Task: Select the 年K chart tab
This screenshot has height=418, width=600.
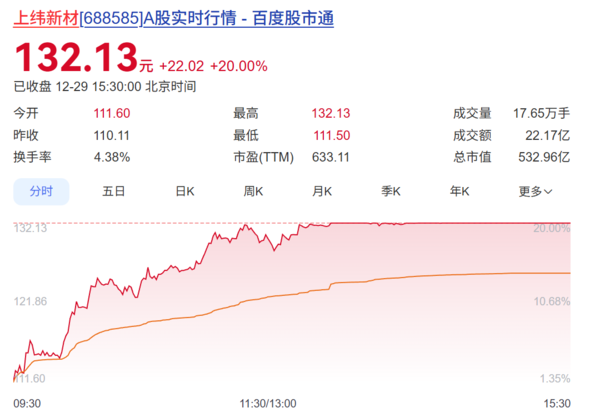Action: click(x=460, y=191)
